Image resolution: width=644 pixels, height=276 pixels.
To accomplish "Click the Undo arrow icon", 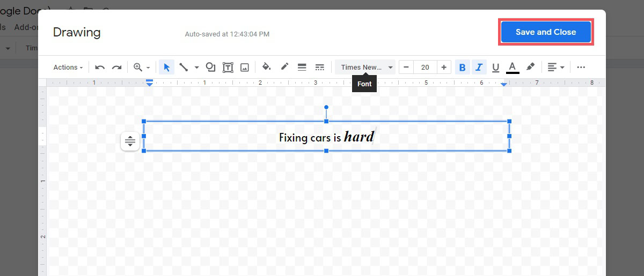I will click(100, 67).
